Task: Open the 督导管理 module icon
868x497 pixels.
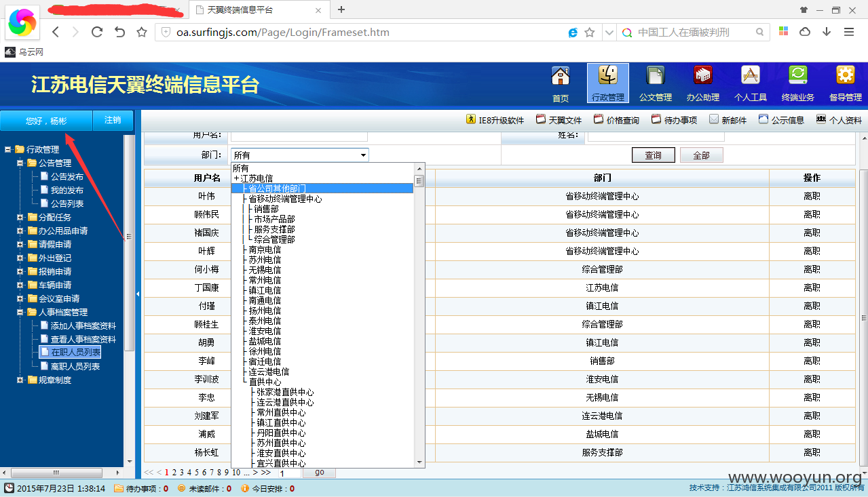Action: pos(845,84)
